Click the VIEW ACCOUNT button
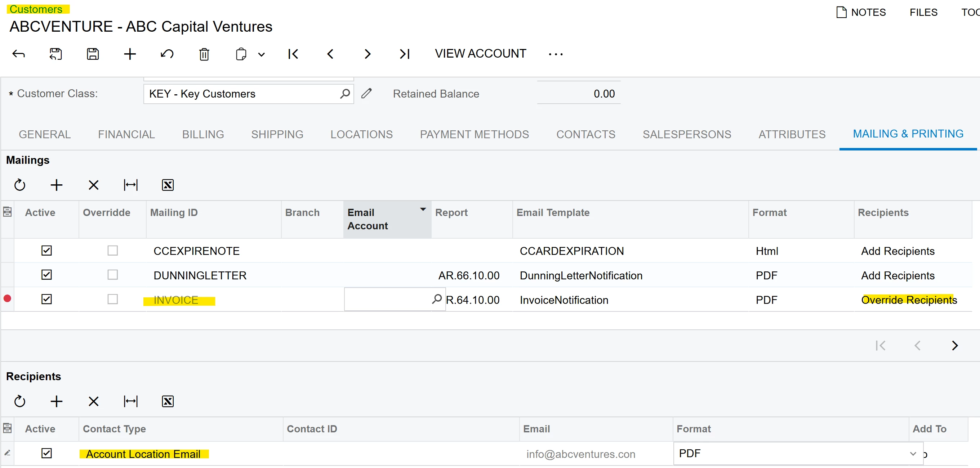 point(480,54)
